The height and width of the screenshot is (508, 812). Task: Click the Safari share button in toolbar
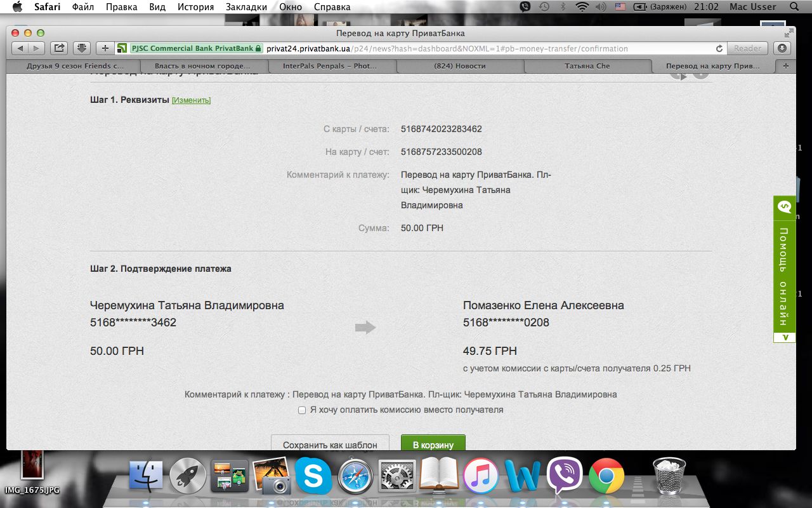[x=59, y=48]
